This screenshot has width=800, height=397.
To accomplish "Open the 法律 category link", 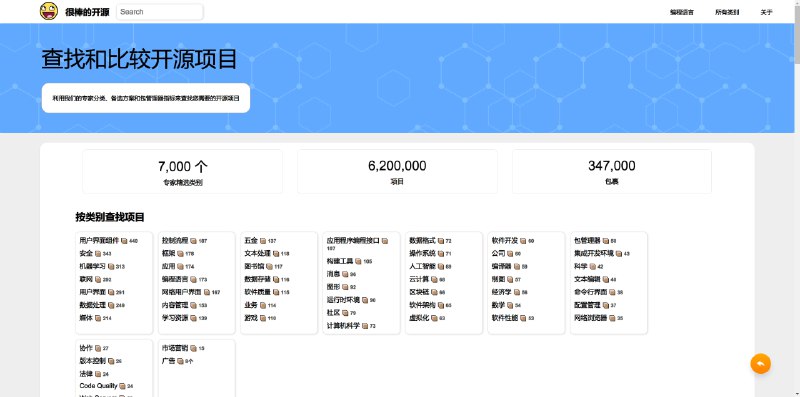I will point(86,374).
